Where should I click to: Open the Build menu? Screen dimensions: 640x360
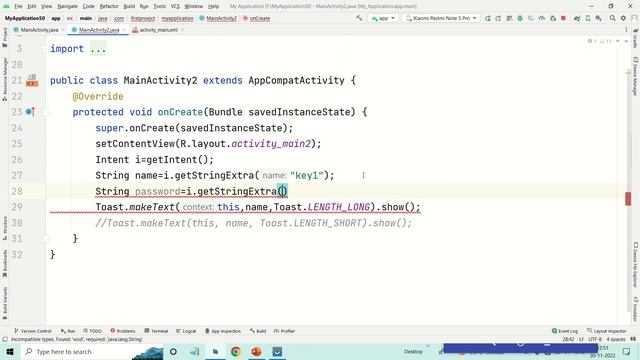point(129,6)
